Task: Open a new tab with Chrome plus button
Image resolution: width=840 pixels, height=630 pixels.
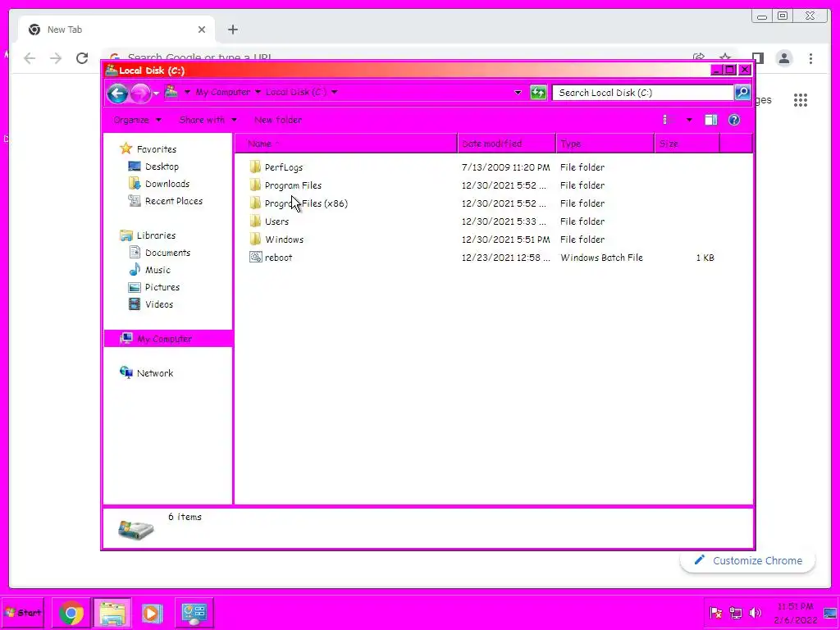Action: [232, 30]
